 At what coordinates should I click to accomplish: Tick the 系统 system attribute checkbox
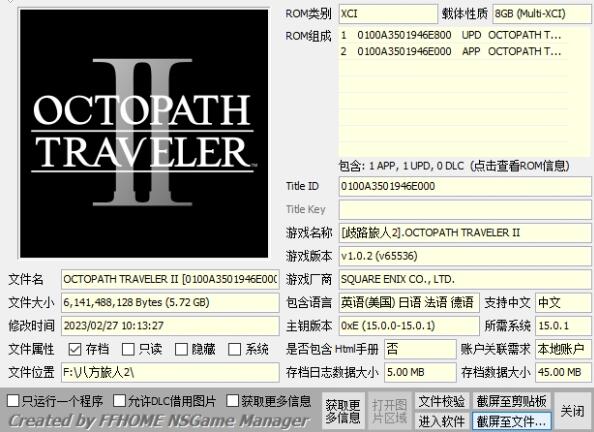pyautogui.click(x=234, y=349)
